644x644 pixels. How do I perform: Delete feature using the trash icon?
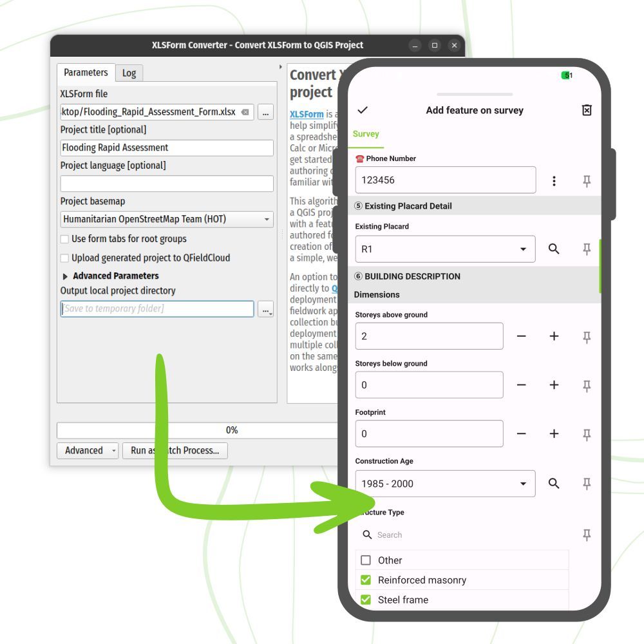[587, 110]
